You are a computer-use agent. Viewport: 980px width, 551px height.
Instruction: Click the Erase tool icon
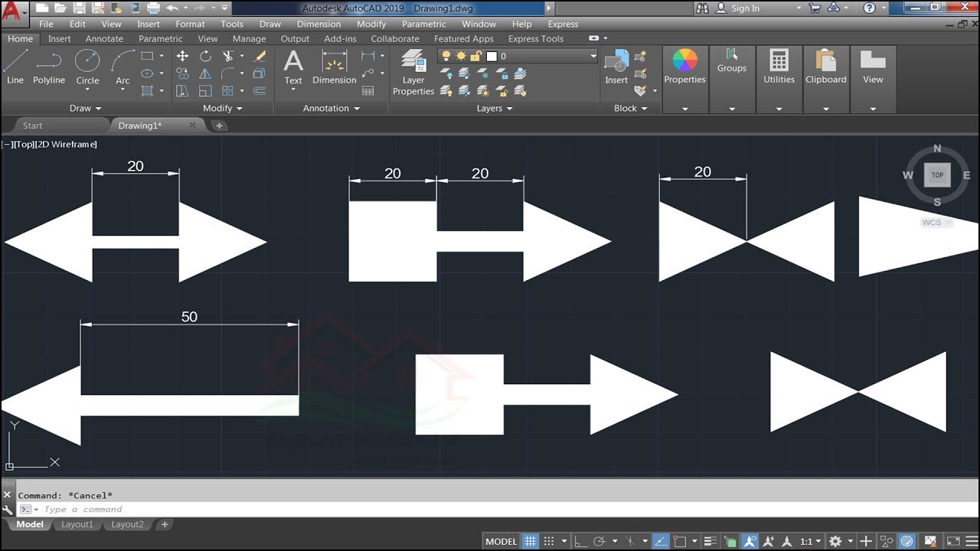click(260, 56)
